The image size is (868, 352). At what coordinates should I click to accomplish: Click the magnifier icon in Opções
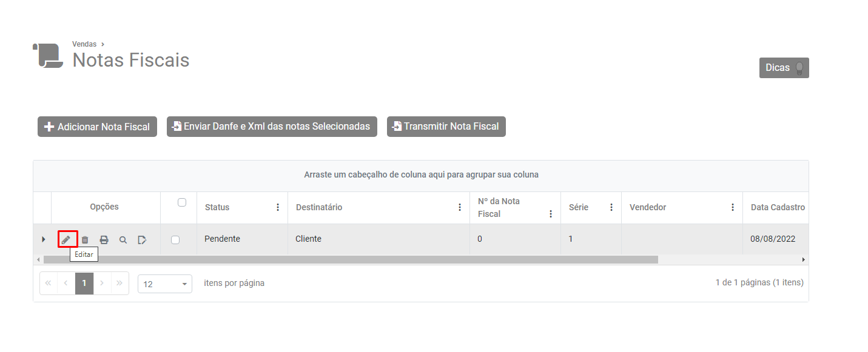[x=123, y=239]
